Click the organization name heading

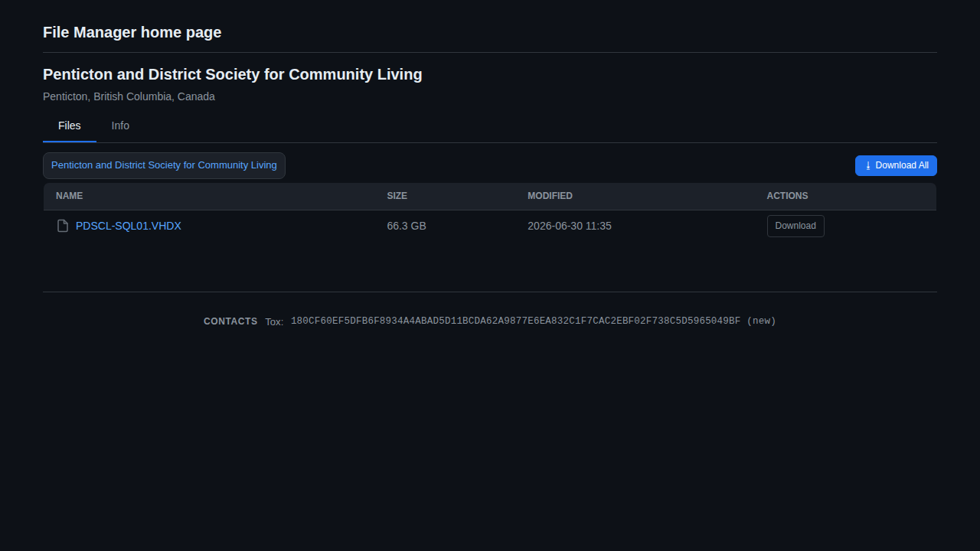pos(233,74)
